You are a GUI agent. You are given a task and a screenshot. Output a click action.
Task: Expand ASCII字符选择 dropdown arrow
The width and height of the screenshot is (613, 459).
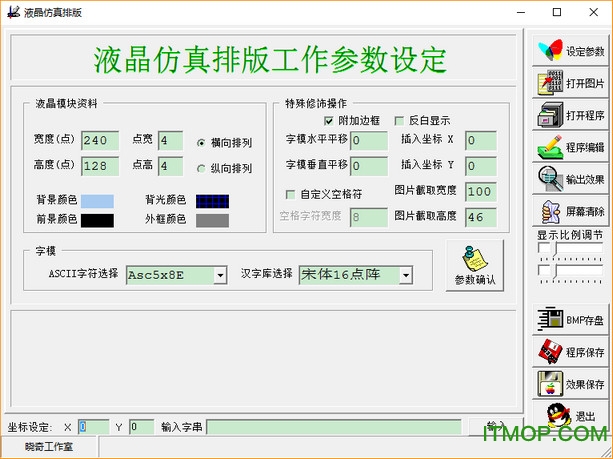point(220,275)
